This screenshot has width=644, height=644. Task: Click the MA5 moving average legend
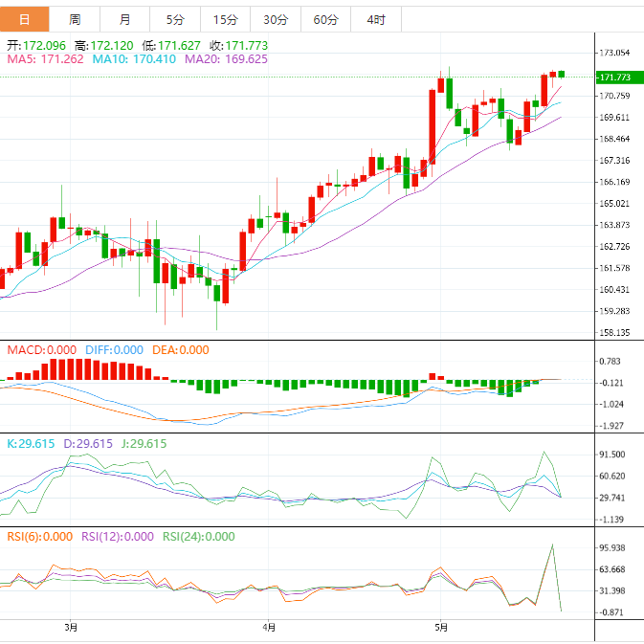tap(45, 59)
